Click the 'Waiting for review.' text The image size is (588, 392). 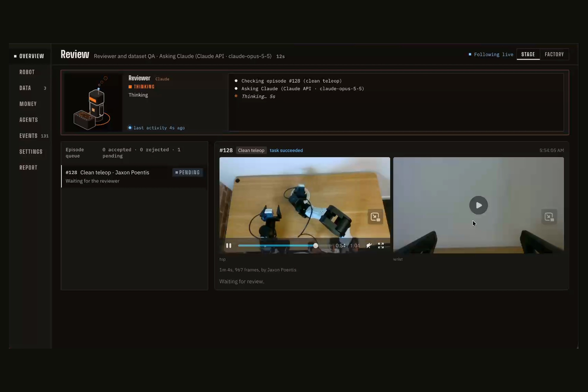tap(242, 281)
